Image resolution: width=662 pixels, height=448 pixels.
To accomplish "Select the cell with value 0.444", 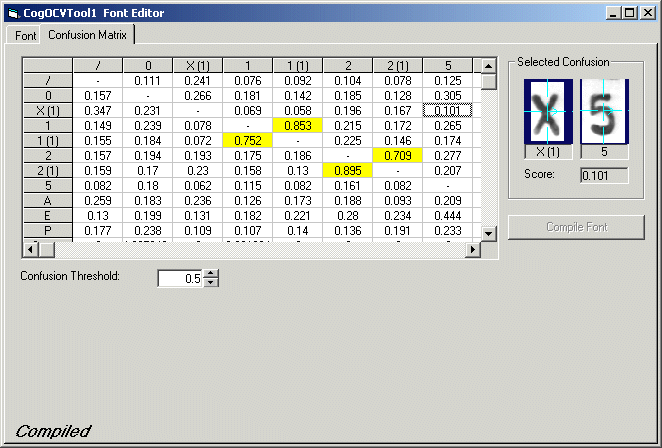I will [x=448, y=215].
